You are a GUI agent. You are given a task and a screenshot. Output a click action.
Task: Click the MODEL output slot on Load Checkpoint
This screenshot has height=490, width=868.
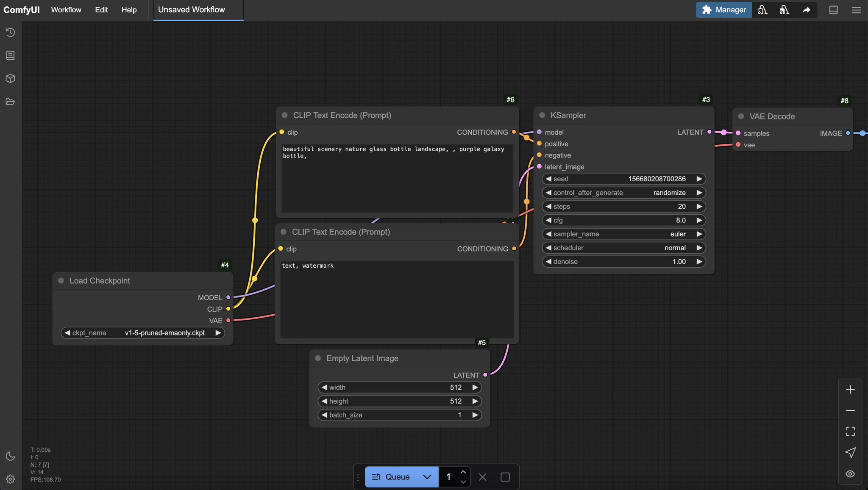228,298
